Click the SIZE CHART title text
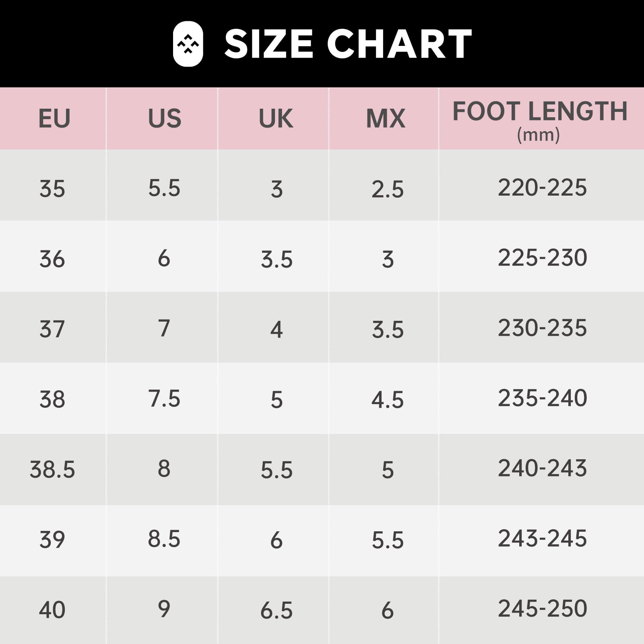 click(x=348, y=44)
